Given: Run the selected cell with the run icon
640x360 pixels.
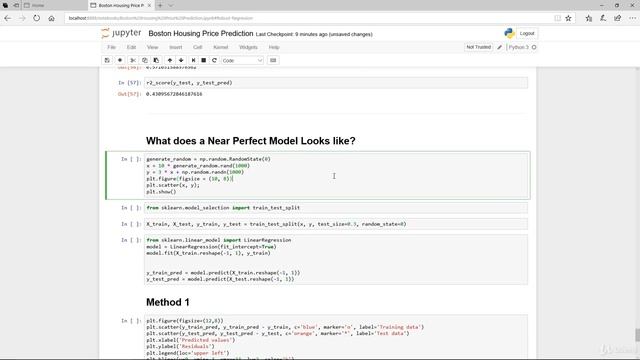Looking at the screenshot, I should coord(193,60).
